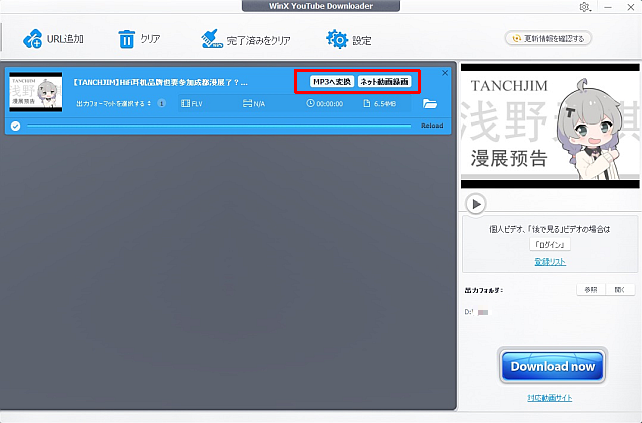
Task: Click the TANCHJIM video thumbnail in the list
Action: [36, 92]
